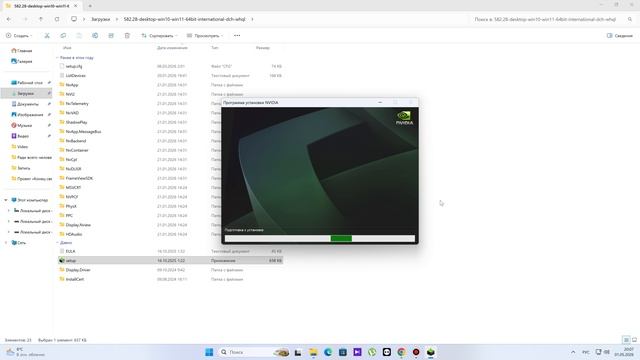Collapse the 'Давно' file group
This screenshot has width=640, height=360.
tap(57, 242)
